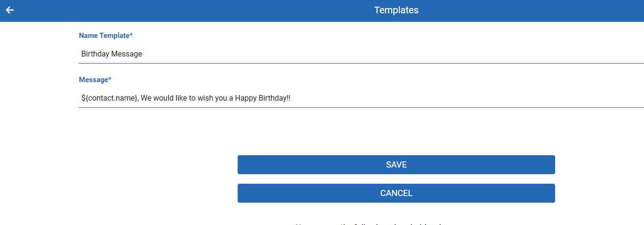The image size is (644, 225).
Task: Place cursor on ${contact.name} placeholder text
Action: click(109, 98)
